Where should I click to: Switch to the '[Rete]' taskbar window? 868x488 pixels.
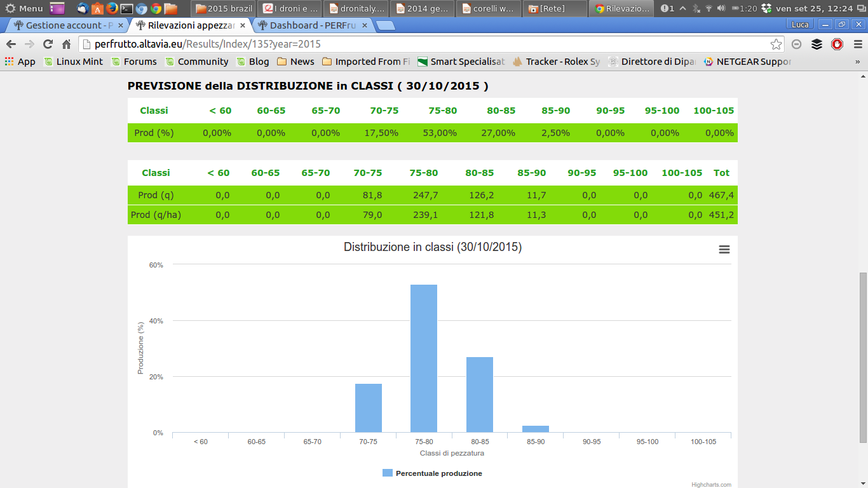(554, 9)
